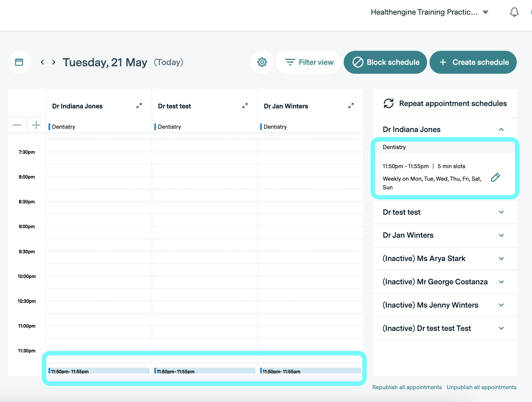Select Dr test test 11:50pm appointment slot
Viewport: 532px width, 402px height.
[205, 371]
